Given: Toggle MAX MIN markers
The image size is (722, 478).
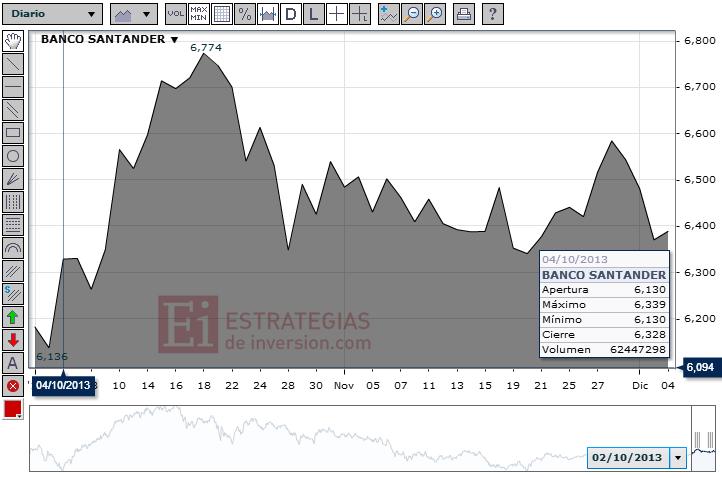Looking at the screenshot, I should pos(198,14).
